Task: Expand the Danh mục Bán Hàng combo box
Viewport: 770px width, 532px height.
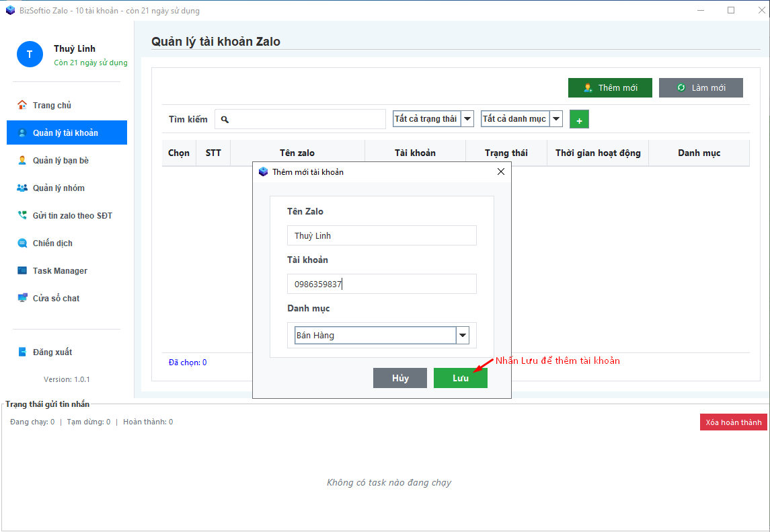Action: [462, 335]
